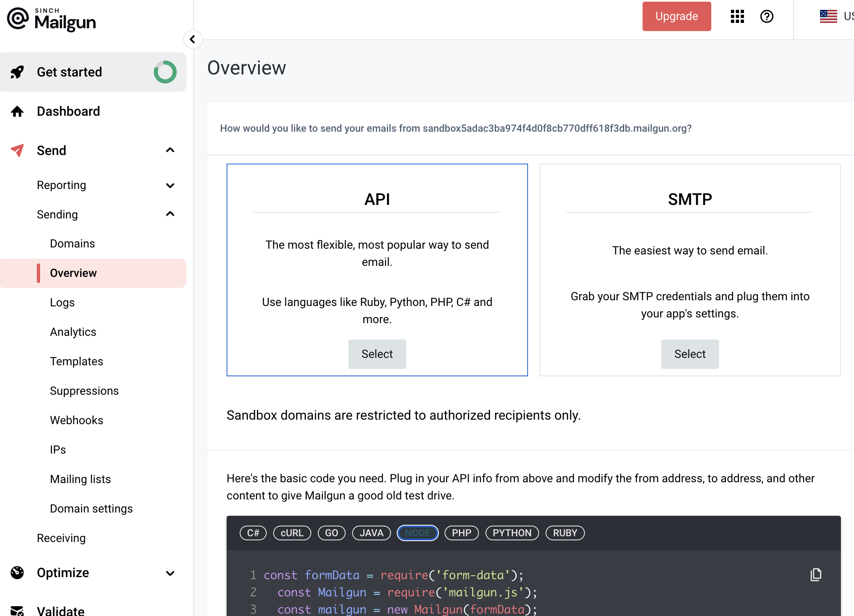Click code line 3 new Mailgun(formData)
Screen dimensions: 854x616
(407, 609)
